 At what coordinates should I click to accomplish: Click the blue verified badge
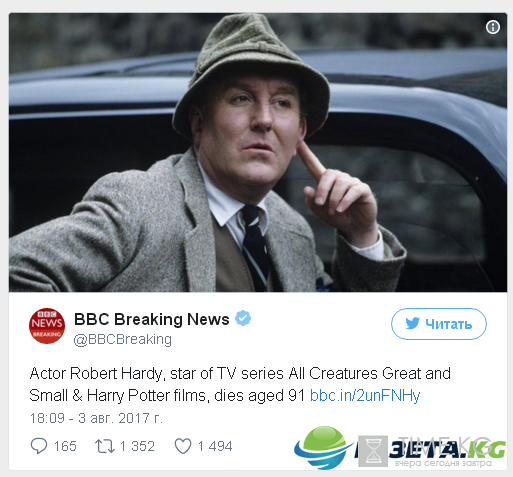pos(243,318)
